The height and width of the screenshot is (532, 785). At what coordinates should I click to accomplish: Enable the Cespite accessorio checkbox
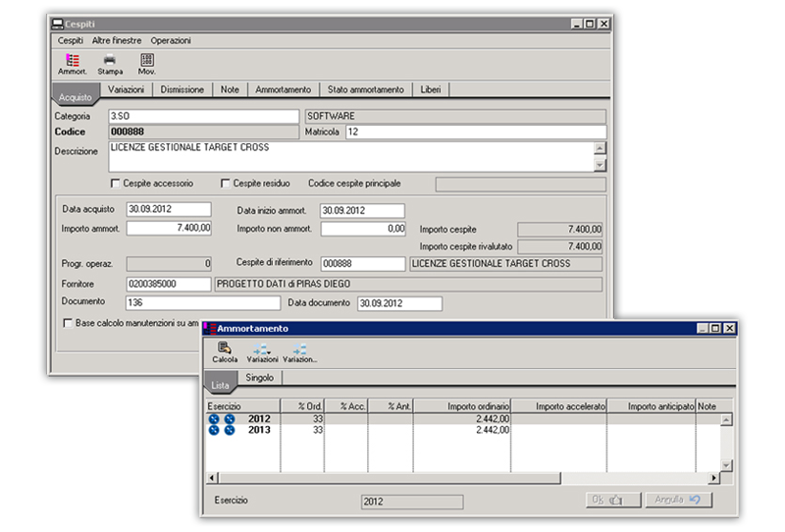tap(115, 184)
